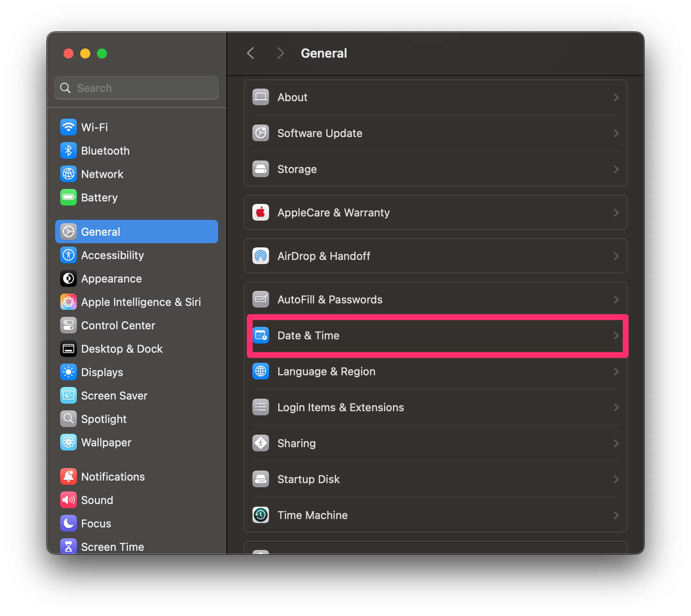Screen dimensions: 691x616
Task: Expand the Software Update row chevron
Action: (x=616, y=133)
